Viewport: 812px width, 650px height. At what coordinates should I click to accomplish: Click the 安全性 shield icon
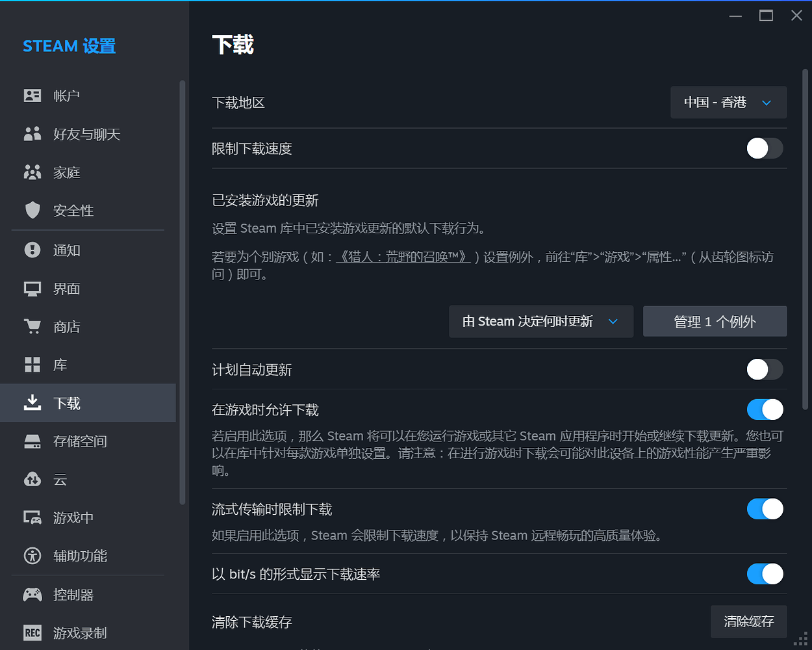pos(32,210)
